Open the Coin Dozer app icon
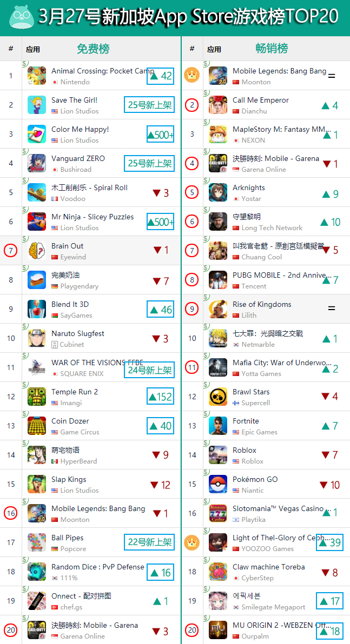The height and width of the screenshot is (644, 350). click(37, 426)
